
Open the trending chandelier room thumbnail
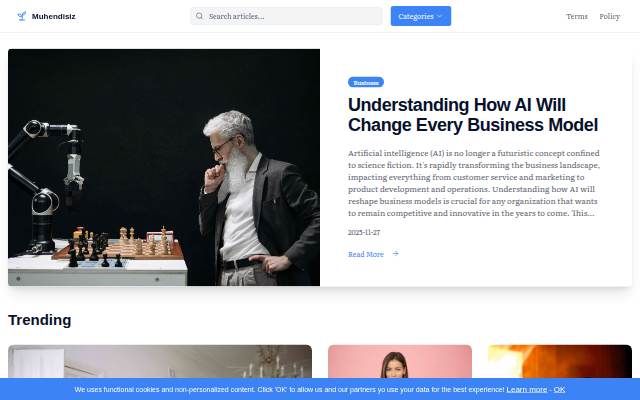(x=160, y=362)
